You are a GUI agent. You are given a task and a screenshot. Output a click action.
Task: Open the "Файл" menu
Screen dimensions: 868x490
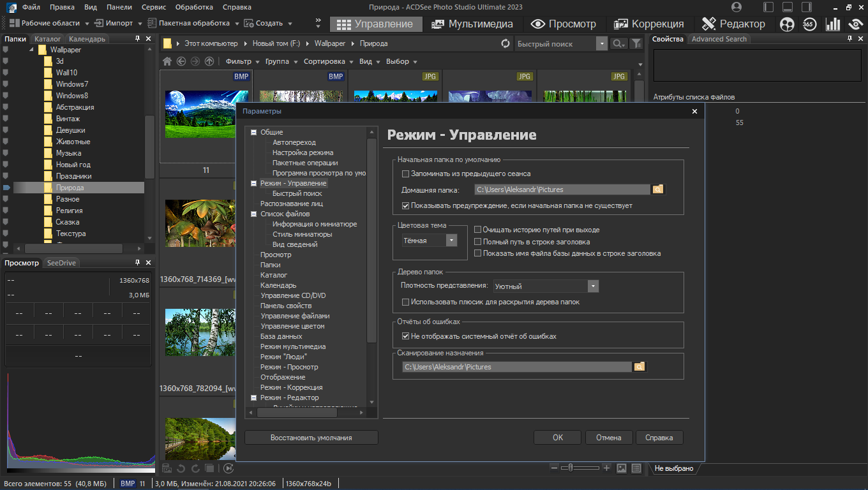(x=30, y=7)
